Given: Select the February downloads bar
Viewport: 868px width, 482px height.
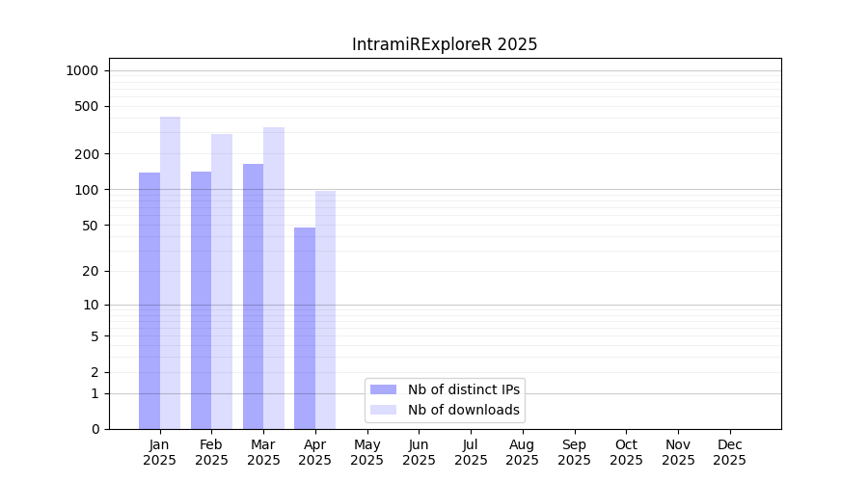Looking at the screenshot, I should [x=222, y=281].
